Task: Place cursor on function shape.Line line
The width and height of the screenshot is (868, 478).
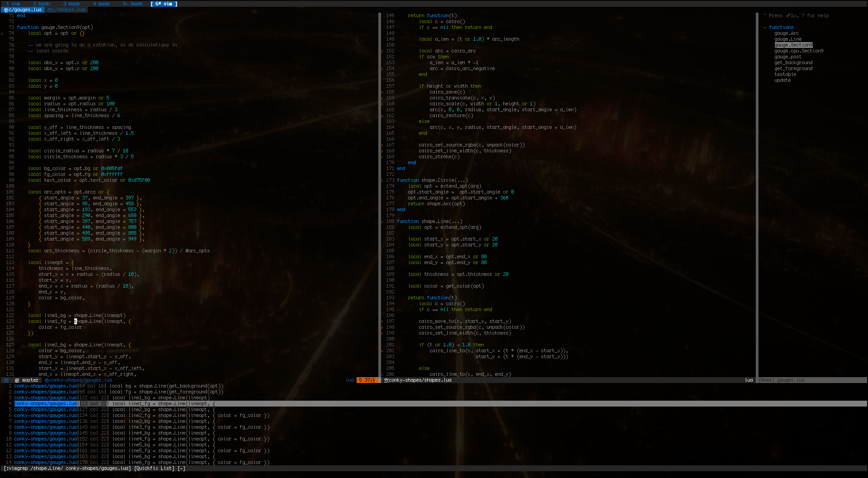Action: (x=429, y=222)
